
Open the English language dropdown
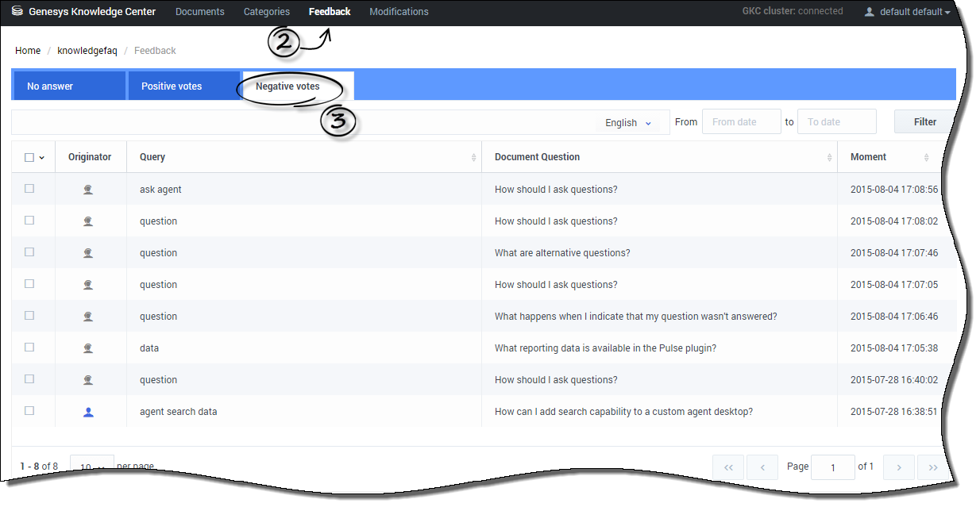(x=628, y=122)
